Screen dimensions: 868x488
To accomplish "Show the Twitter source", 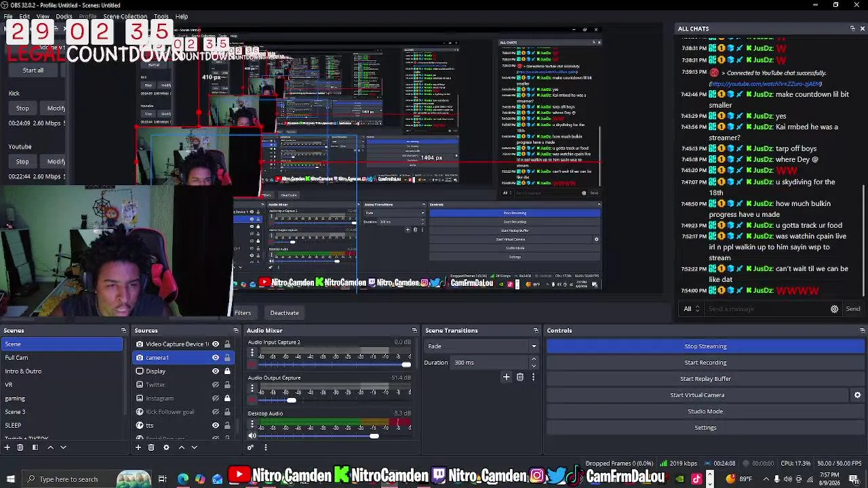I will coord(216,385).
